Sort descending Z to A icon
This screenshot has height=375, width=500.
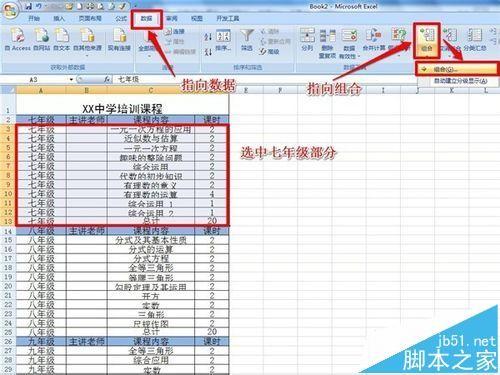[x=208, y=52]
